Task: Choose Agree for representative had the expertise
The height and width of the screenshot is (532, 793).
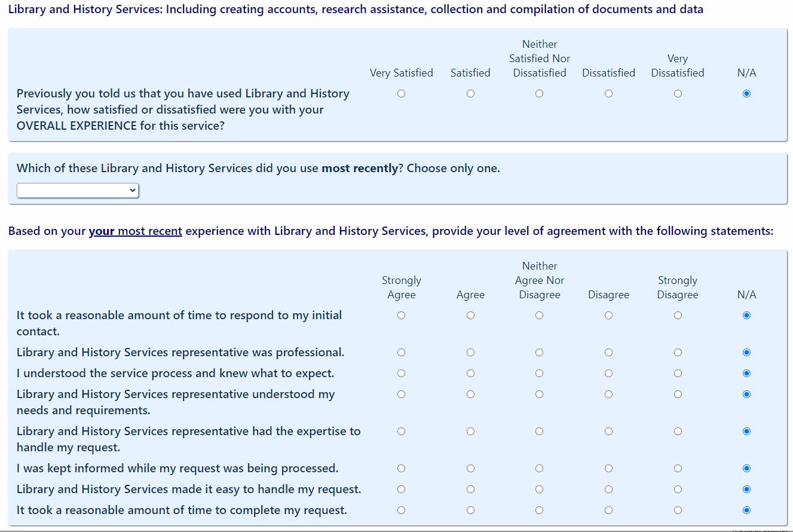Action: pyautogui.click(x=470, y=432)
